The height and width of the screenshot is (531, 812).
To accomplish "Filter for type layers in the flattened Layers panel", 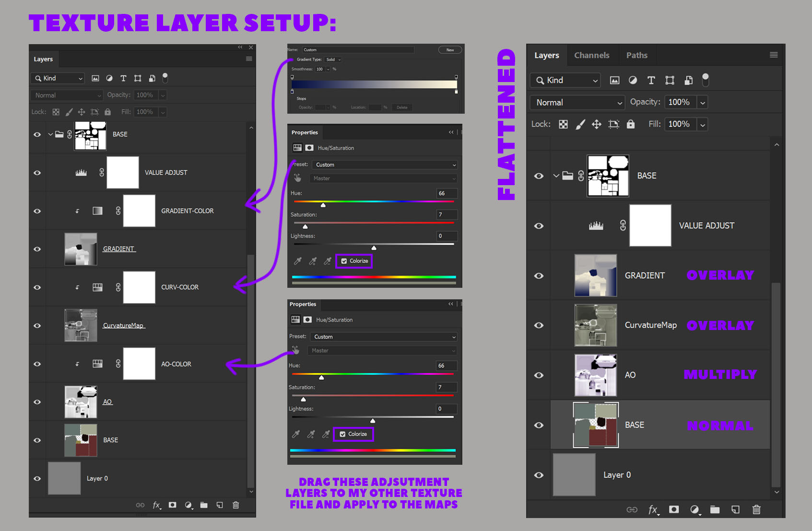I will click(x=651, y=81).
